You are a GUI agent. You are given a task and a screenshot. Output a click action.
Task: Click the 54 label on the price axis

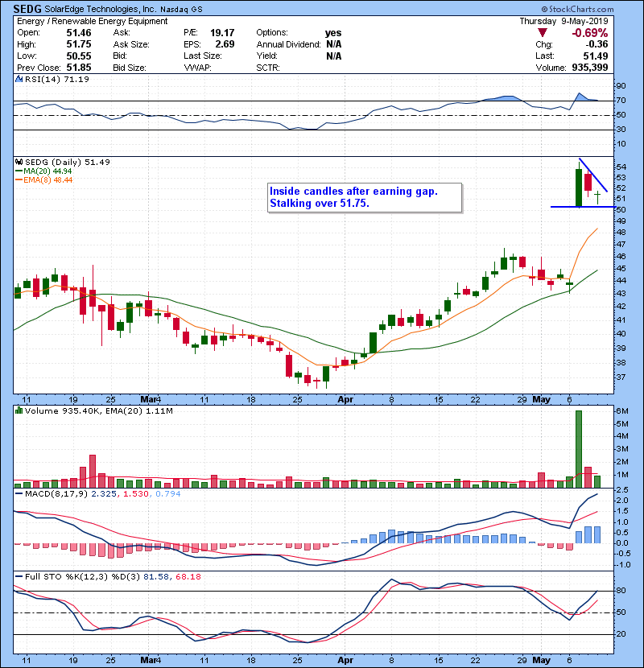(621, 167)
